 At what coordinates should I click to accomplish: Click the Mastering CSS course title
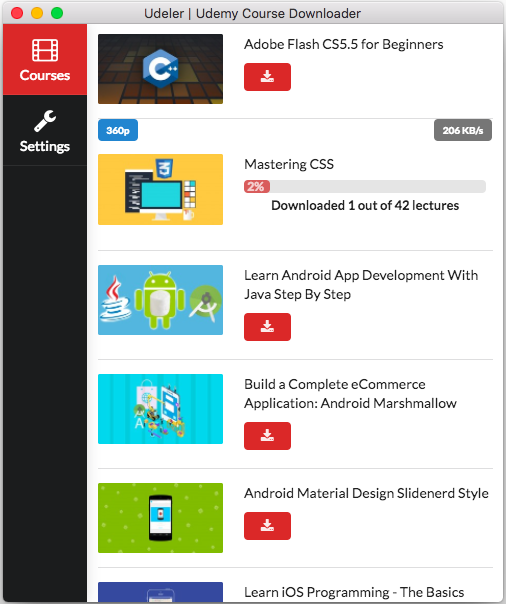coord(289,164)
